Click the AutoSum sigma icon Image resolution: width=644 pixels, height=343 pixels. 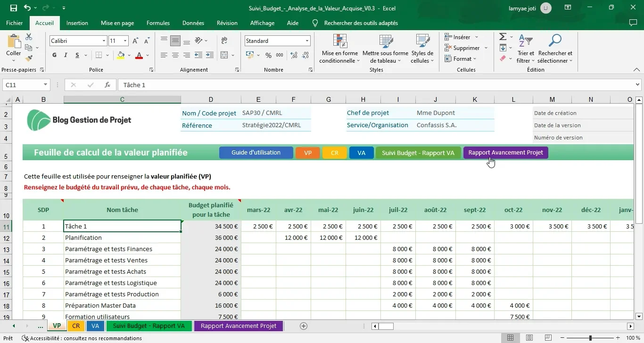pyautogui.click(x=503, y=37)
